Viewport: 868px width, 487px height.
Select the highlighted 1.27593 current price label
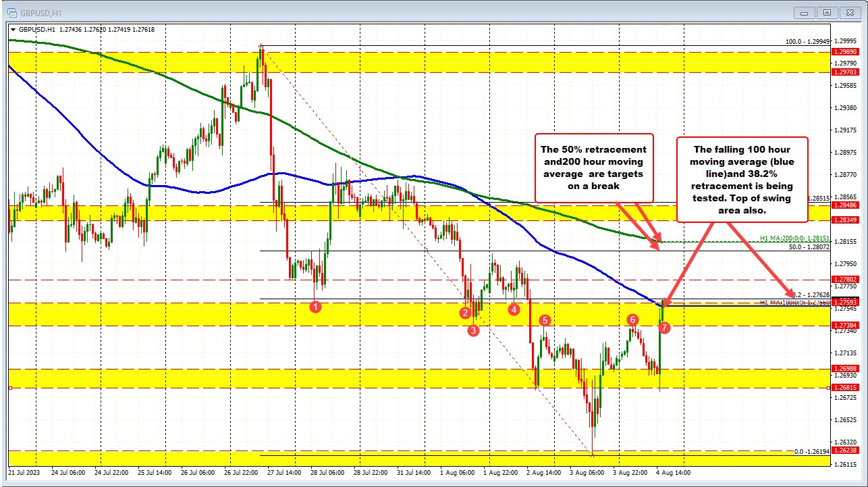[x=846, y=303]
